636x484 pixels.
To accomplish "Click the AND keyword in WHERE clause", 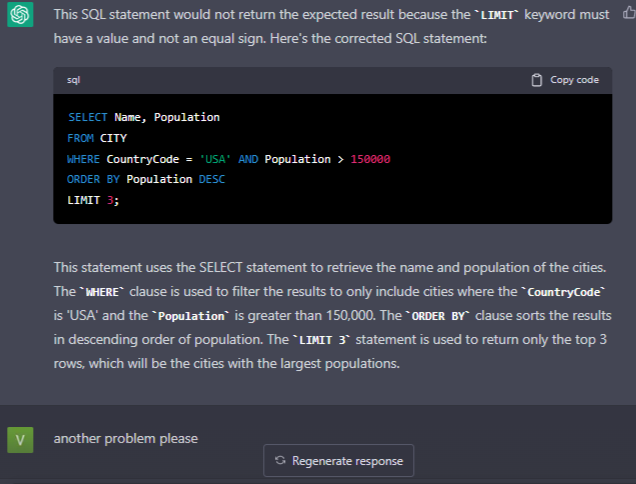I will [x=248, y=159].
